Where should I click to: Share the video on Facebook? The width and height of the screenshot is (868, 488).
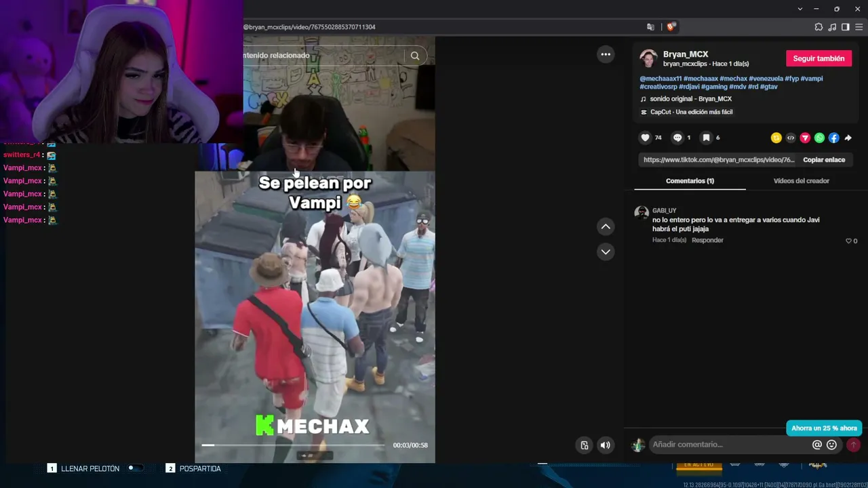(x=833, y=138)
